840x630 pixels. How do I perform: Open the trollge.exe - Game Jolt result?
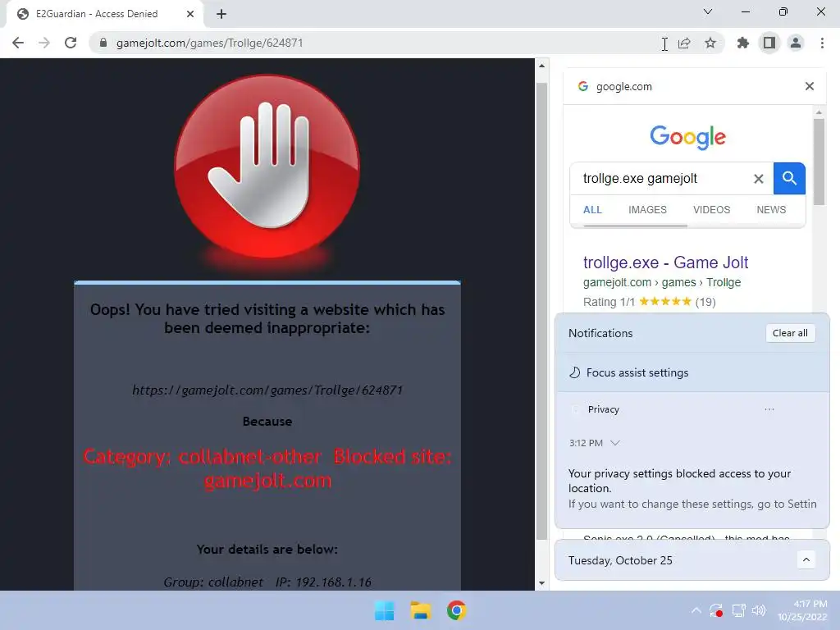click(665, 262)
